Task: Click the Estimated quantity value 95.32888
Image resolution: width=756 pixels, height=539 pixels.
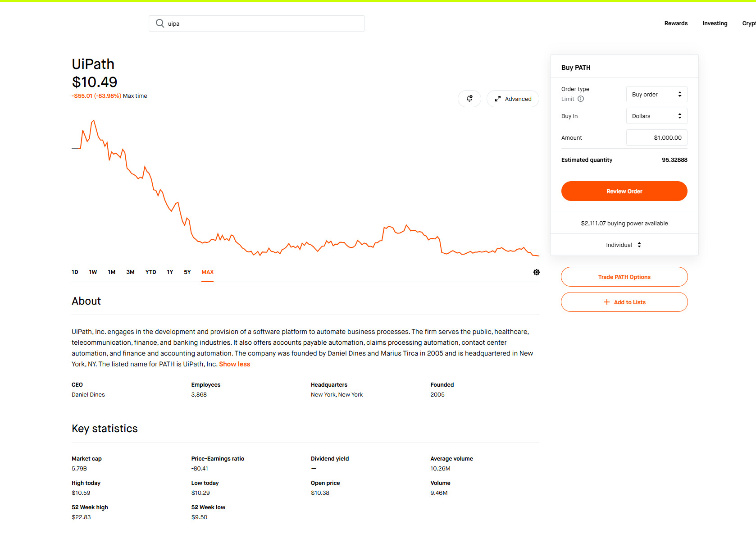Action: (x=674, y=160)
